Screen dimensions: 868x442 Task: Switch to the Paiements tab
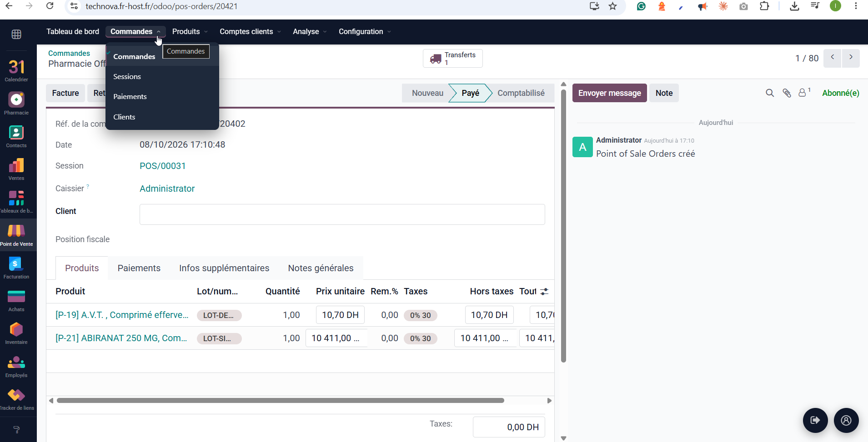point(139,268)
